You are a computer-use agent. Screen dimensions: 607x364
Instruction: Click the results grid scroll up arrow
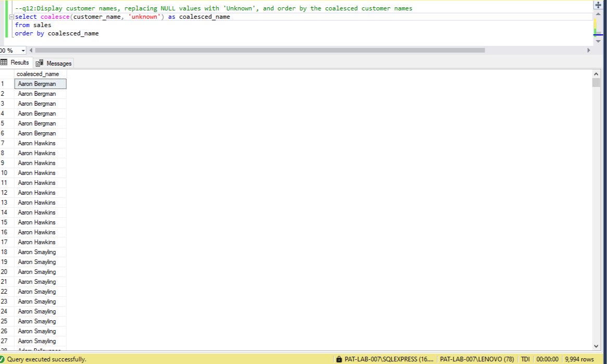[x=596, y=74]
